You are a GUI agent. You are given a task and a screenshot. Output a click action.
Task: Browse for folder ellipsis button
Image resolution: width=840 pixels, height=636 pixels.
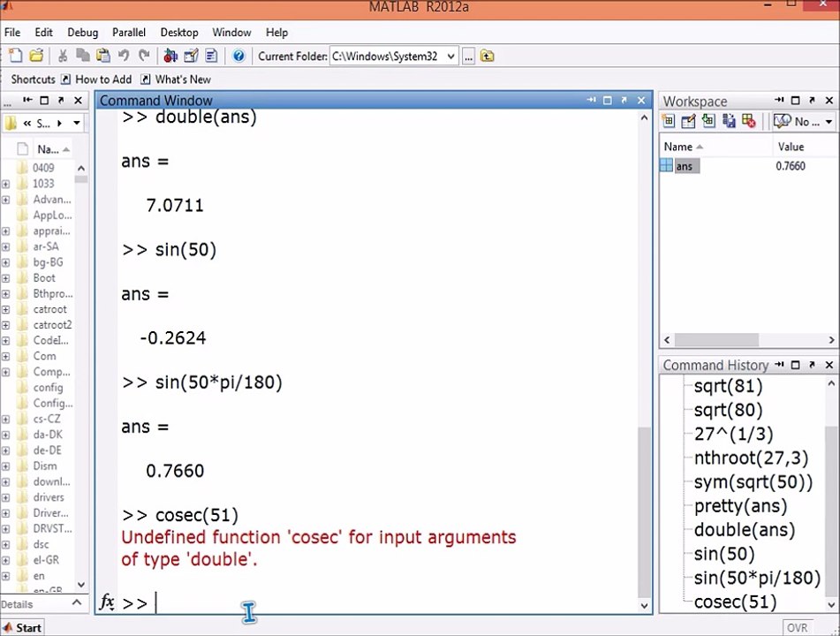468,56
